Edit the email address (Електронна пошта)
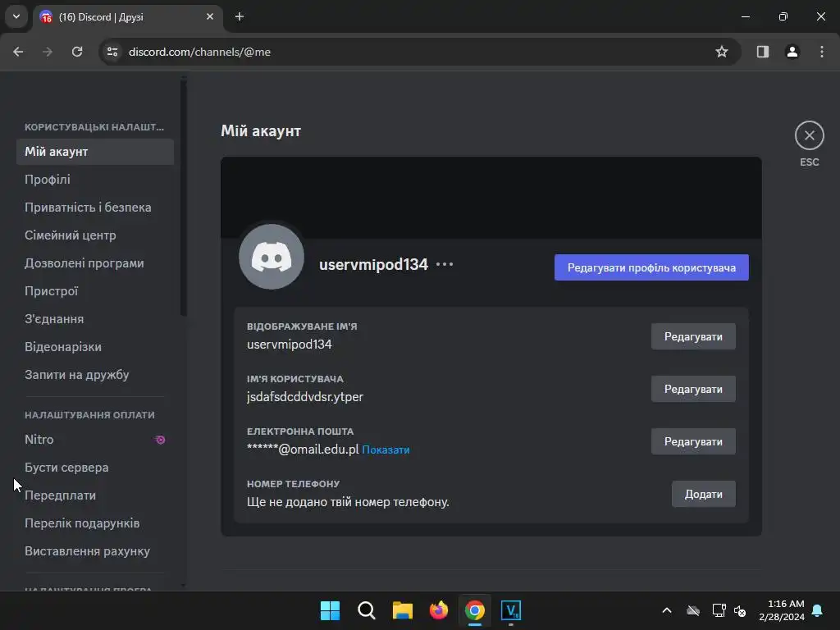The width and height of the screenshot is (840, 630). click(x=693, y=441)
